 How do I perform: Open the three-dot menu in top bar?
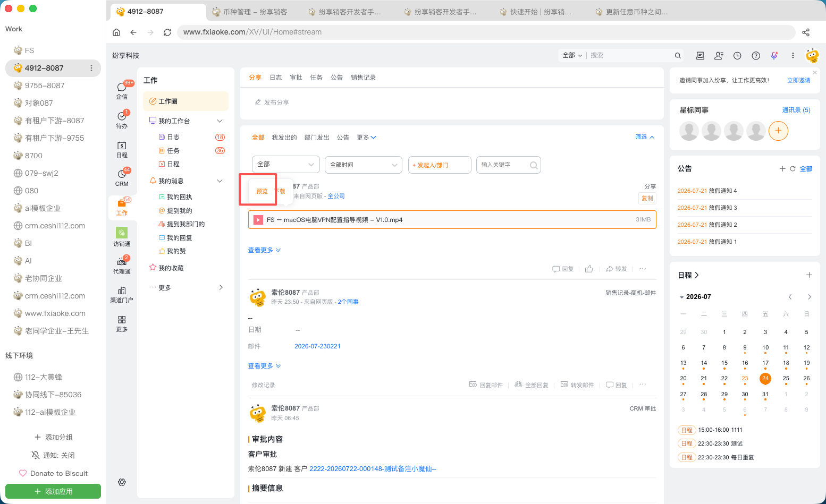[x=793, y=55]
